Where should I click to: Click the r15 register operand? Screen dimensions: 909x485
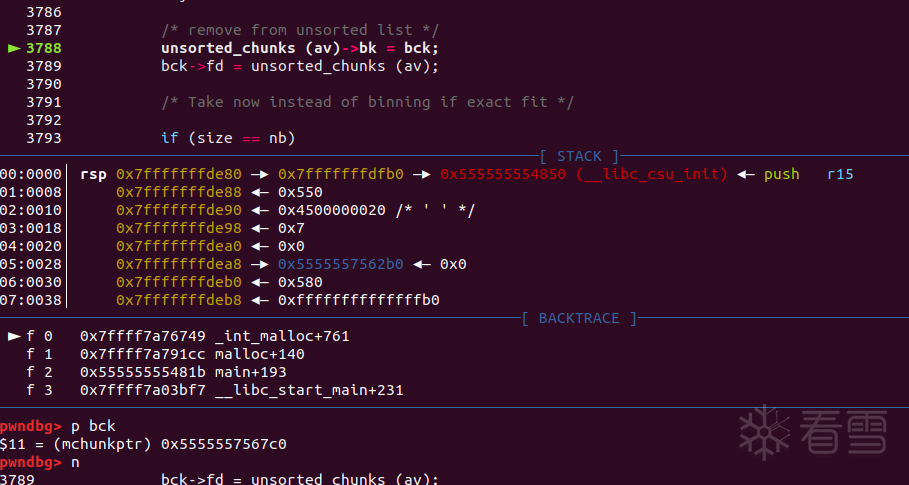point(840,174)
